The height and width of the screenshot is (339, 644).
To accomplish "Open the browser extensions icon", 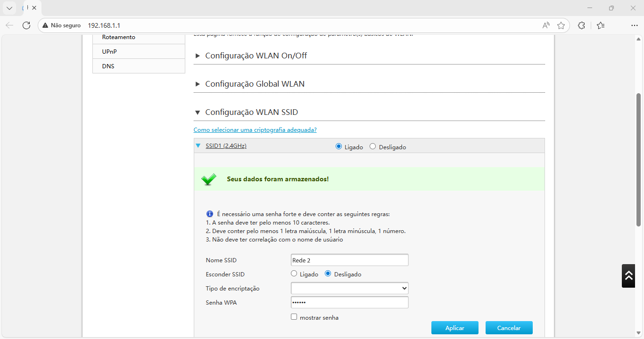I will point(581,25).
